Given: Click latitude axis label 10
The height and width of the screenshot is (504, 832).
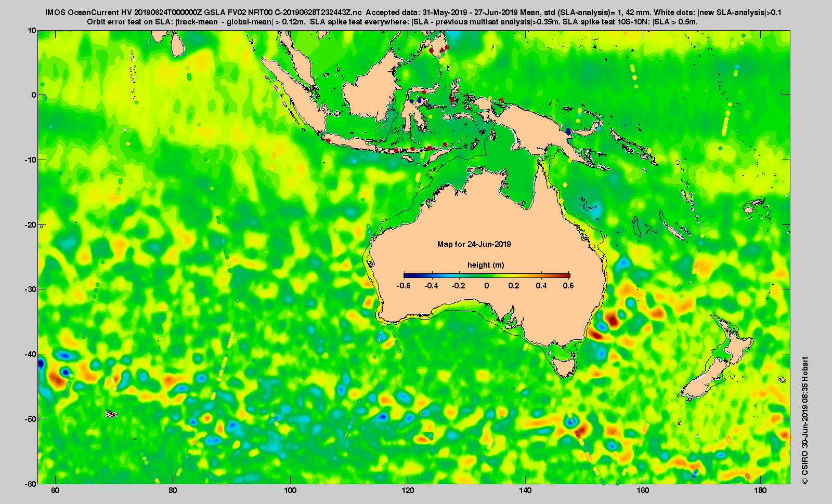Looking at the screenshot, I should tap(32, 31).
